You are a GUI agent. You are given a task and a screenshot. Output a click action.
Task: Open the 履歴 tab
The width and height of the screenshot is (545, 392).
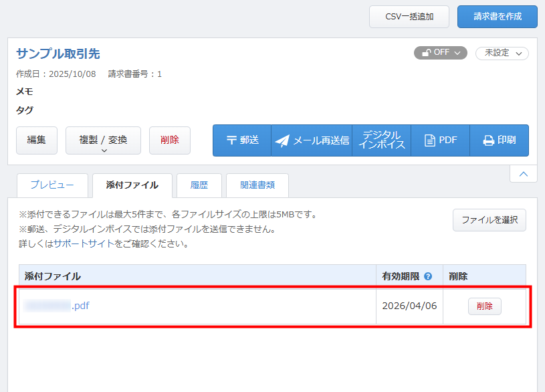tap(199, 185)
